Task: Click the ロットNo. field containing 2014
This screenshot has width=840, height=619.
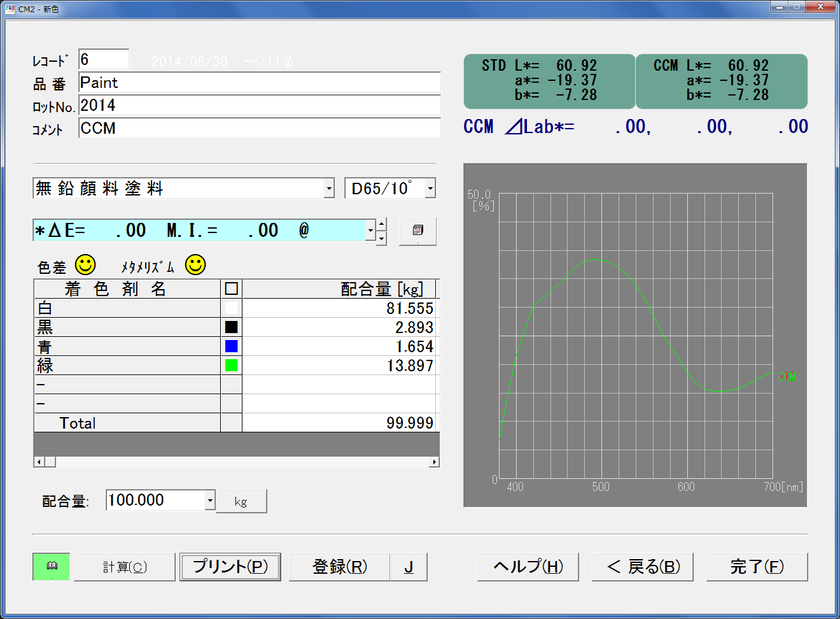Action: coord(260,106)
